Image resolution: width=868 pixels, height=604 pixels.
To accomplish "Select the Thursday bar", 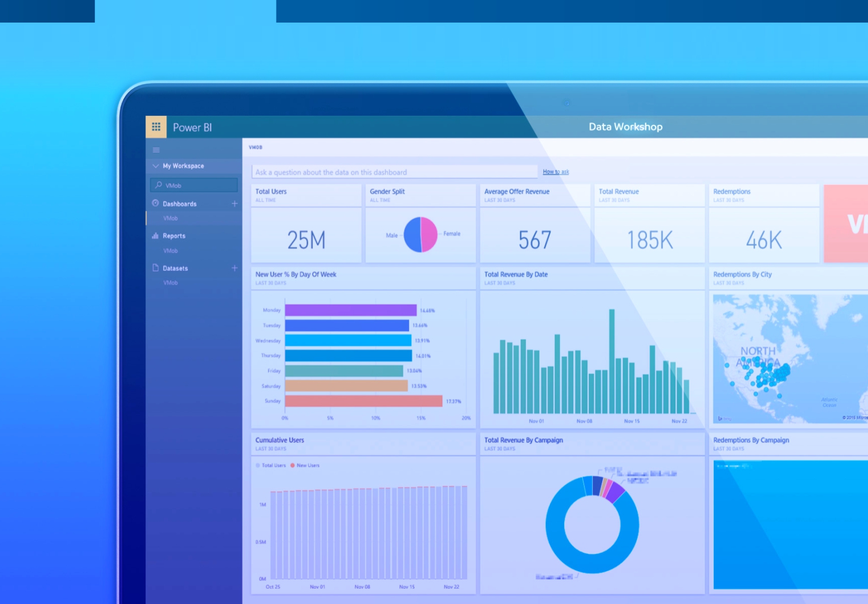I will coord(348,355).
